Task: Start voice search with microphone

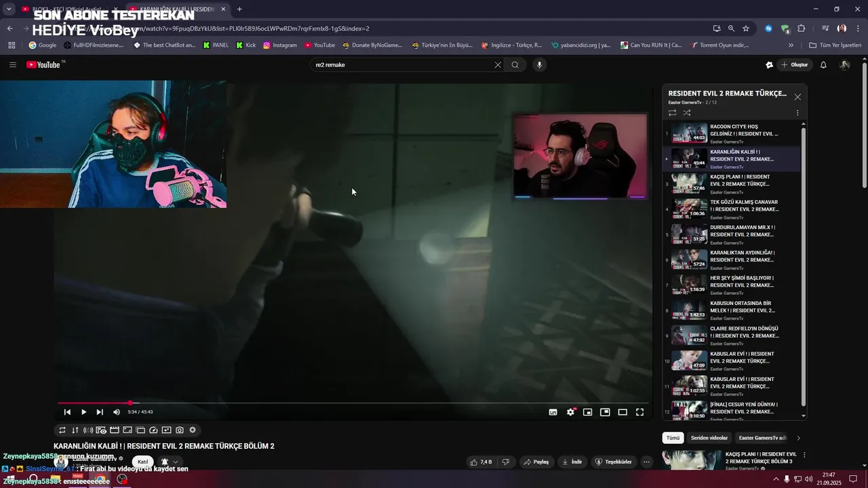Action: pos(539,65)
